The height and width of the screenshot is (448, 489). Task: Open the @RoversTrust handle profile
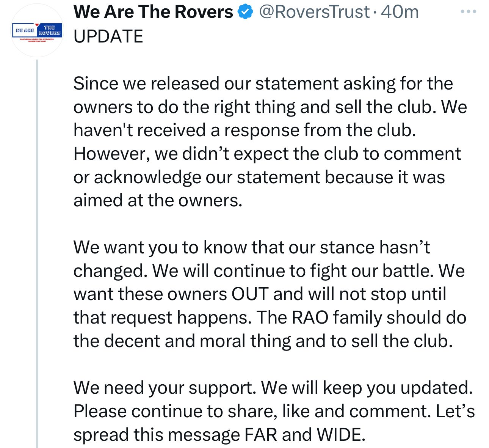point(314,12)
